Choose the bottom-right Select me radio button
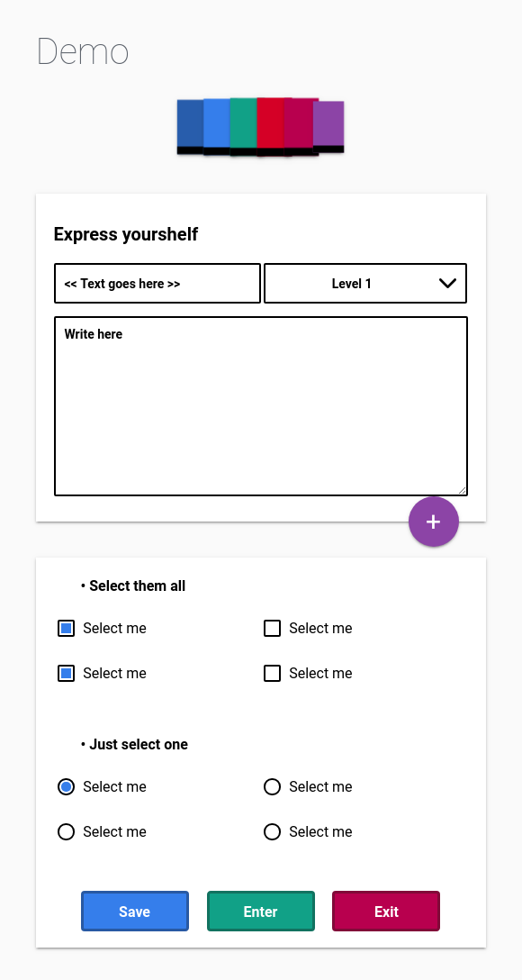 [272, 832]
